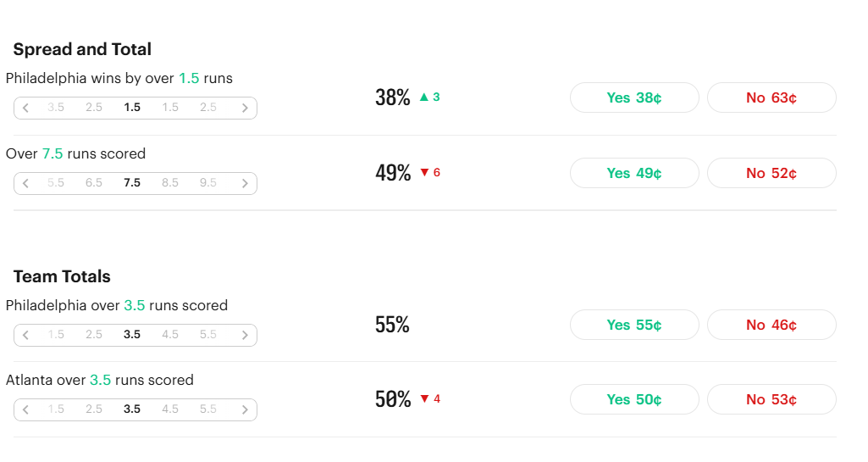Select 6.5 in the over runs scored line
Viewport: 868px width, 462px height.
pos(93,183)
